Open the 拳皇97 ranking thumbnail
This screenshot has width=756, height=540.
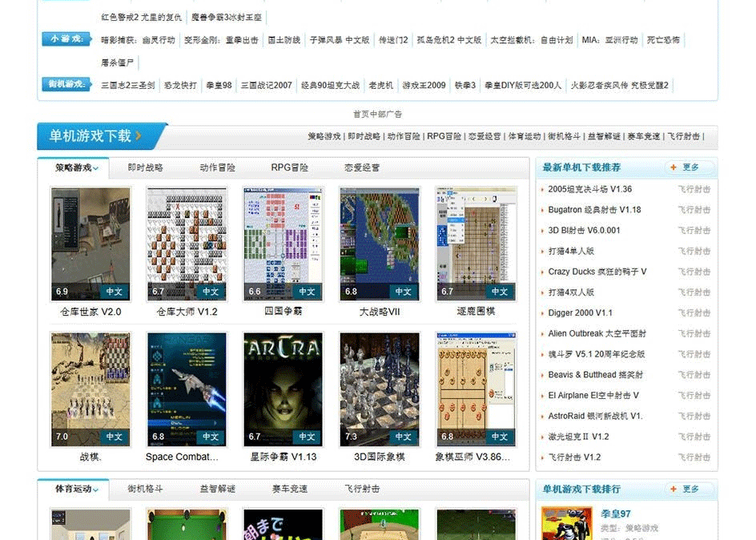[566, 524]
